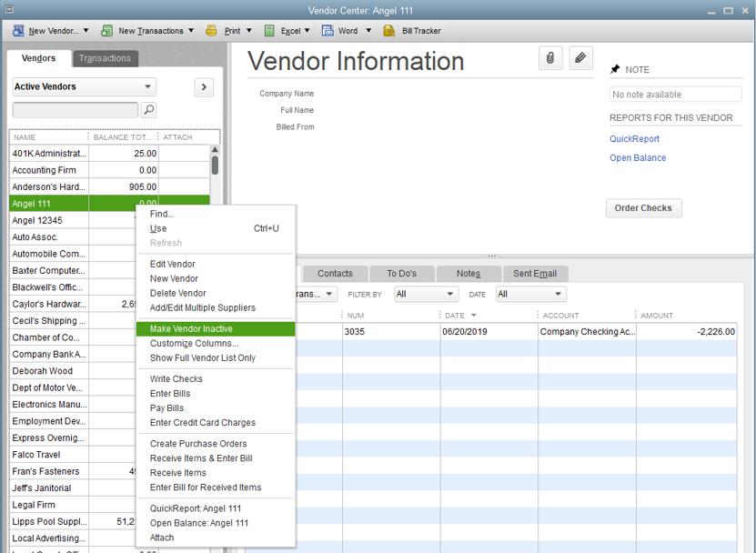Click the New Vendor toolbar icon
Screen dimensions: 756x553
(17, 31)
